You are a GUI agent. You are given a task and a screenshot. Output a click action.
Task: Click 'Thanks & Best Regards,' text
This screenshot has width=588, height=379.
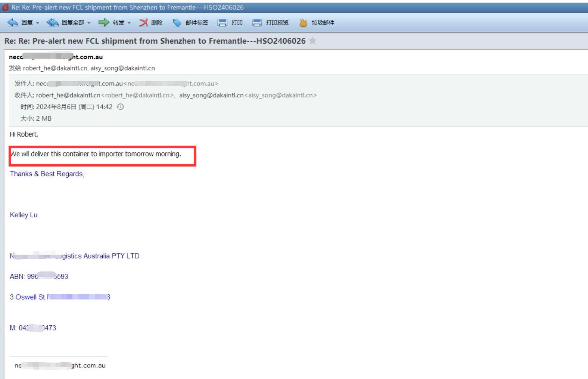coord(47,174)
